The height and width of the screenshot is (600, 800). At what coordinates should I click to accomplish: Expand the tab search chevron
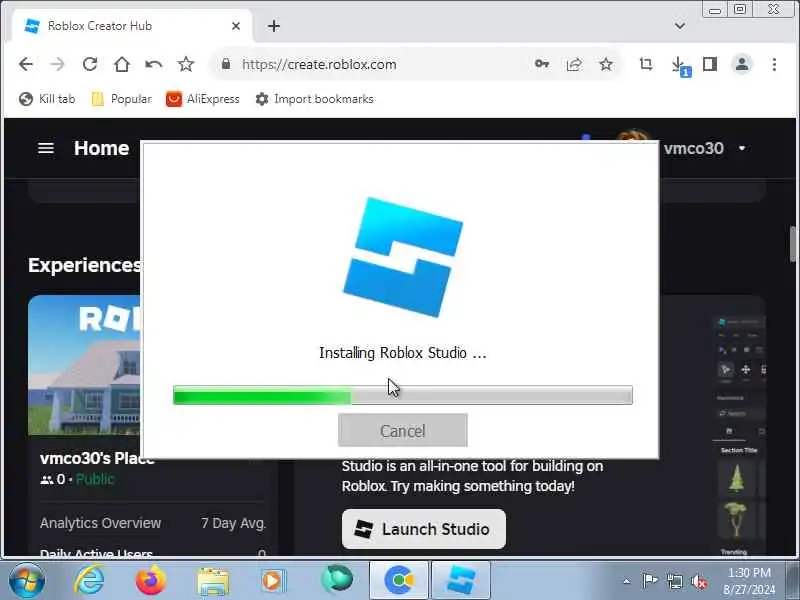(x=680, y=26)
